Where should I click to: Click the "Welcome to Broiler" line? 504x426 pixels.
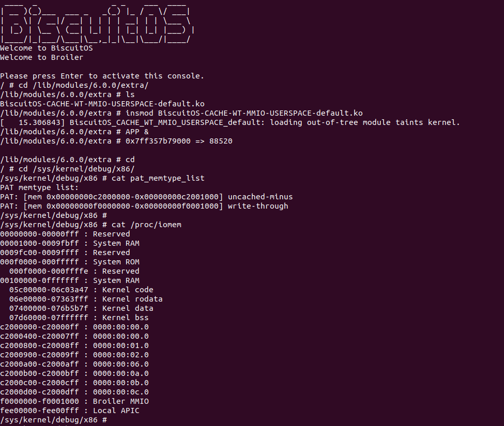[x=42, y=57]
